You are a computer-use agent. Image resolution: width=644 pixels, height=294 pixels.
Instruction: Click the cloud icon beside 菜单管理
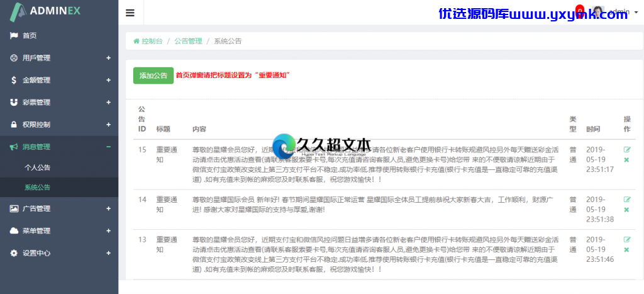point(14,230)
